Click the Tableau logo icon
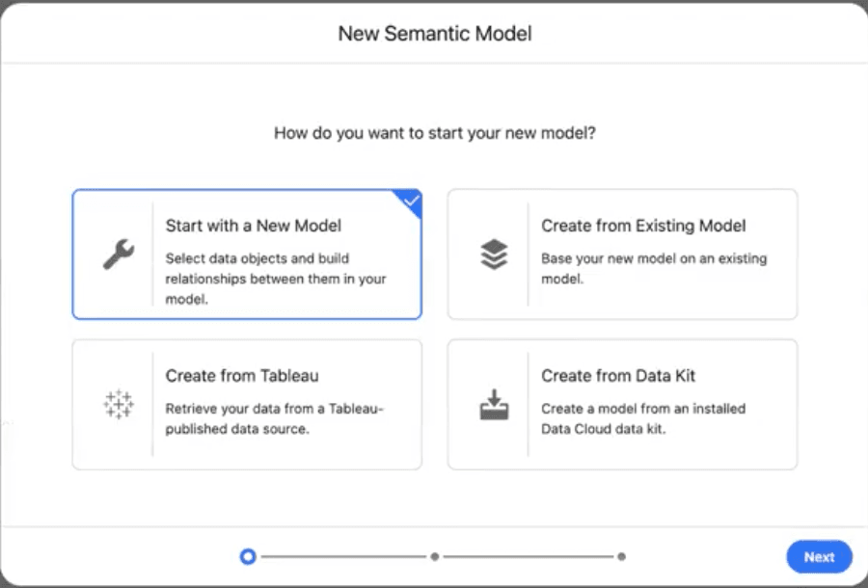This screenshot has width=868, height=588. 118,405
